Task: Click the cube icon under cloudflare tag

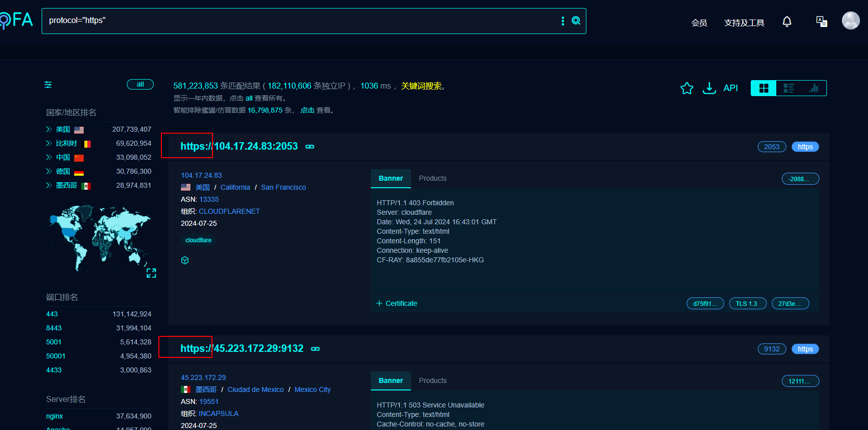Action: 185,260
